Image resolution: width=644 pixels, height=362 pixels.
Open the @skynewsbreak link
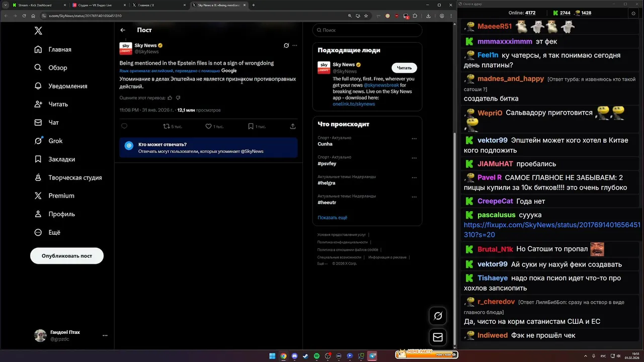[381, 85]
